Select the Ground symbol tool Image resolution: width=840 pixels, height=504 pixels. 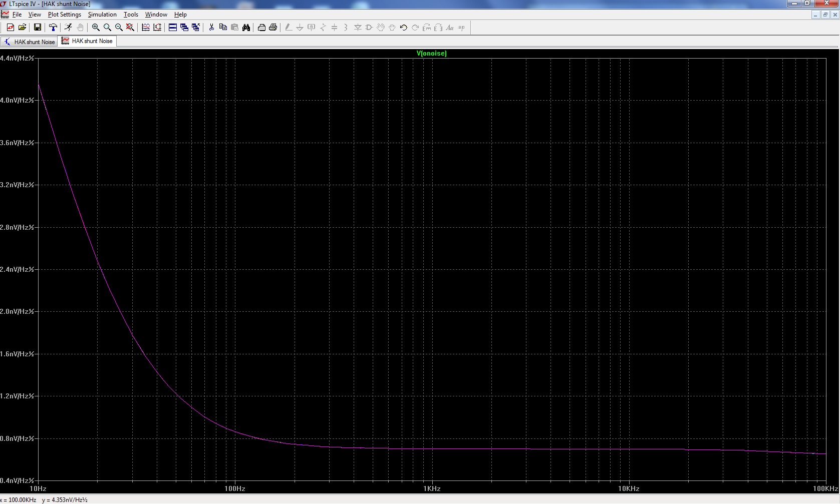[x=300, y=28]
